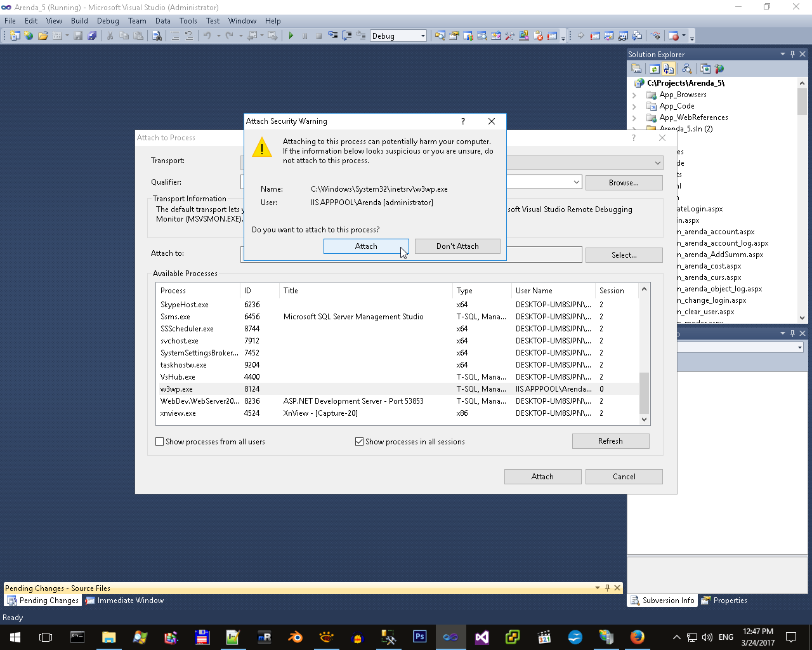Sort processes by the User Name column header
This screenshot has width=812, height=650.
[553, 291]
